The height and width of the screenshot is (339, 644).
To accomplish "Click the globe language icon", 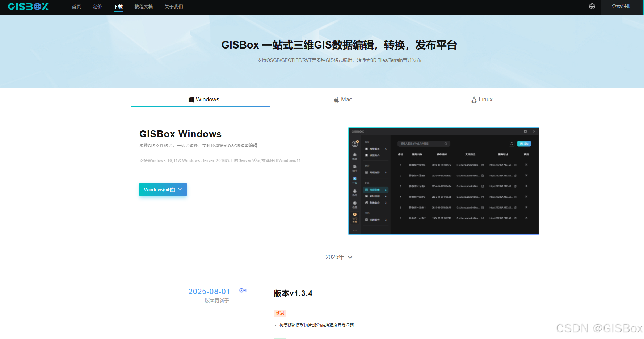I will point(592,7).
